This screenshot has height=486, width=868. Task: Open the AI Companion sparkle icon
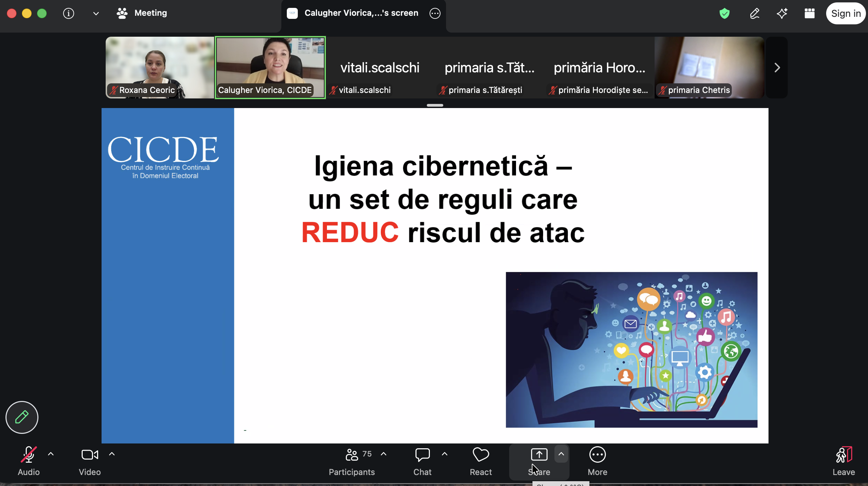(782, 13)
